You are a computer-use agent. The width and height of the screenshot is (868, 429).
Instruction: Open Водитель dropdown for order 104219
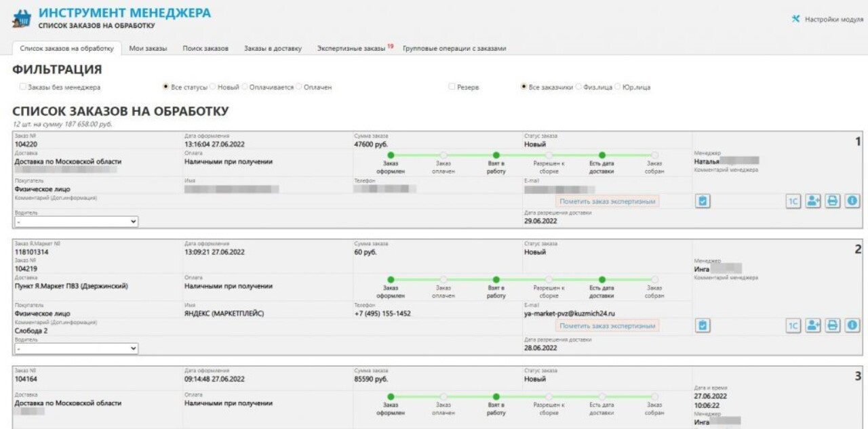[75, 348]
